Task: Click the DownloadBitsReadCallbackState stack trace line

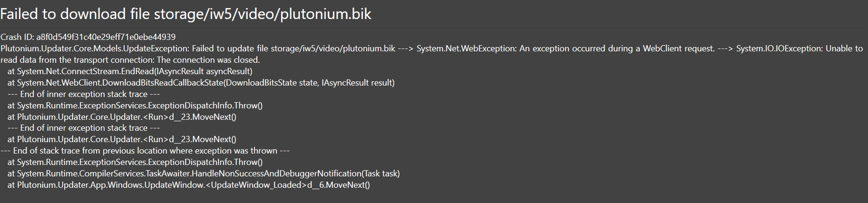Action: 201,83
